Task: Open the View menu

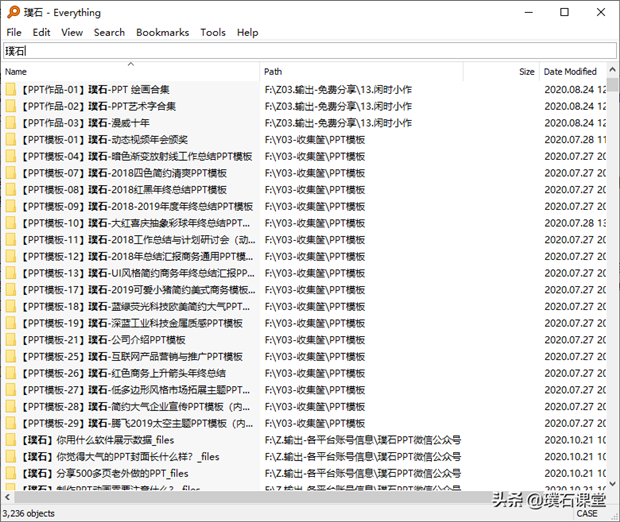Action: tap(72, 32)
